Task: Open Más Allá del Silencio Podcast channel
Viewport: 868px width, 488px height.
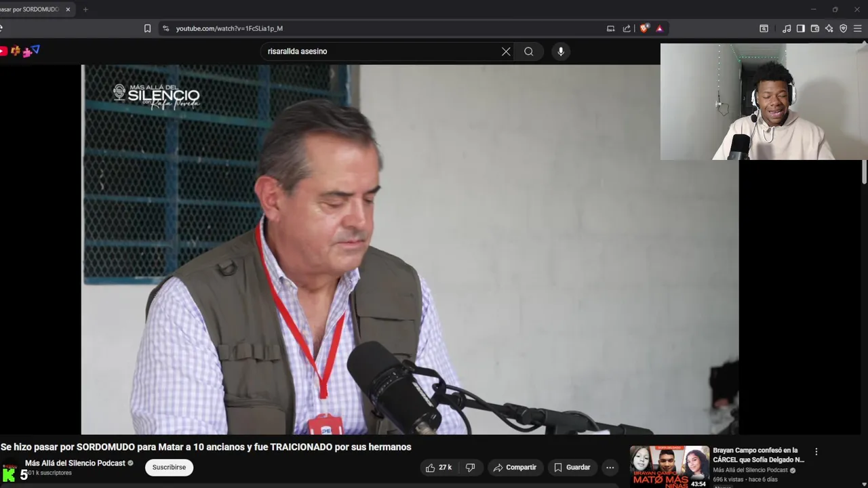Action: tap(75, 463)
